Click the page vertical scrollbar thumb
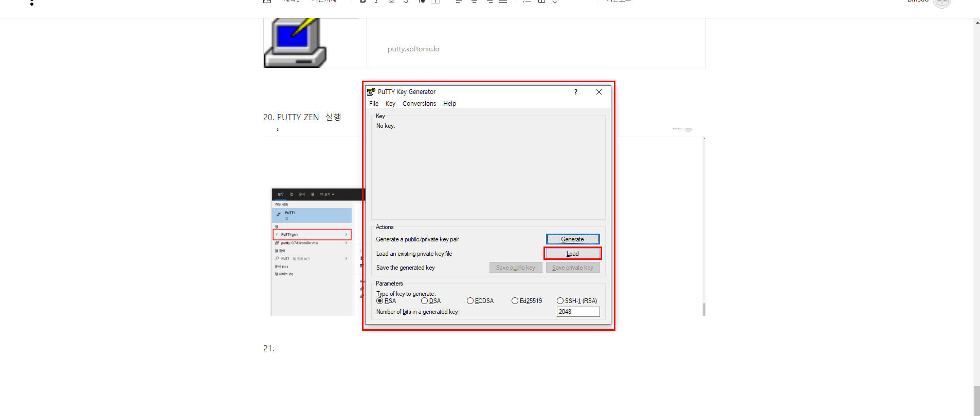Image resolution: width=980 pixels, height=416 pixels. 977,401
